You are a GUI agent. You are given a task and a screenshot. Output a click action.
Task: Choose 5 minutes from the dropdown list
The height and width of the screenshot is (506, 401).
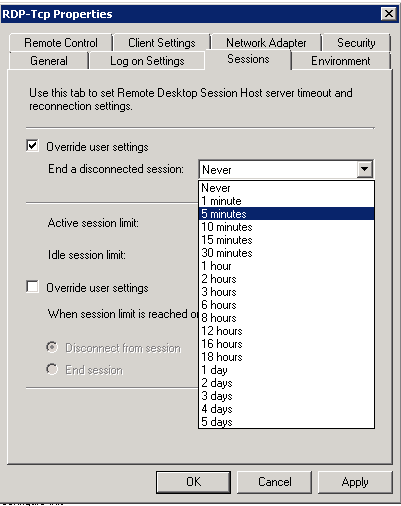(x=286, y=214)
